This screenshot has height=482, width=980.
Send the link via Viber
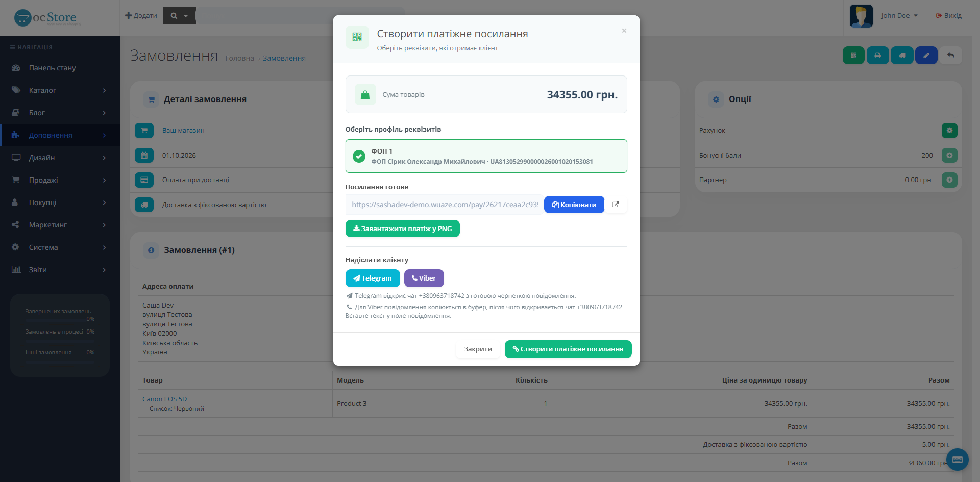[x=424, y=278]
